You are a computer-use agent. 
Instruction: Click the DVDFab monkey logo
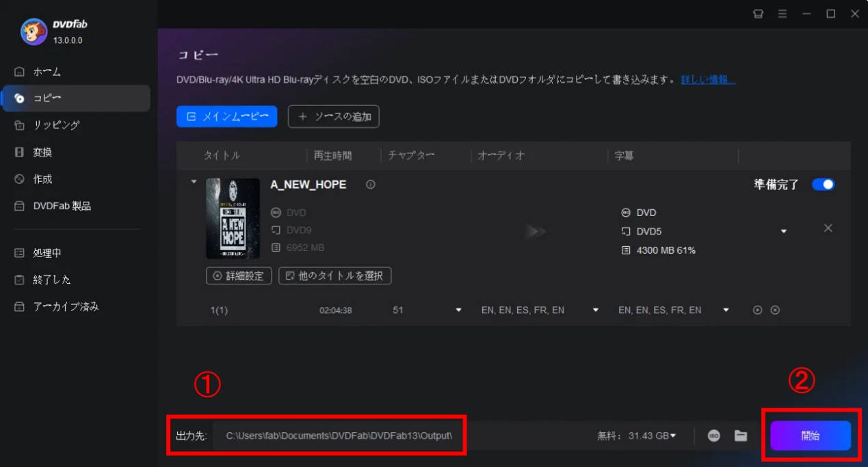(x=34, y=31)
